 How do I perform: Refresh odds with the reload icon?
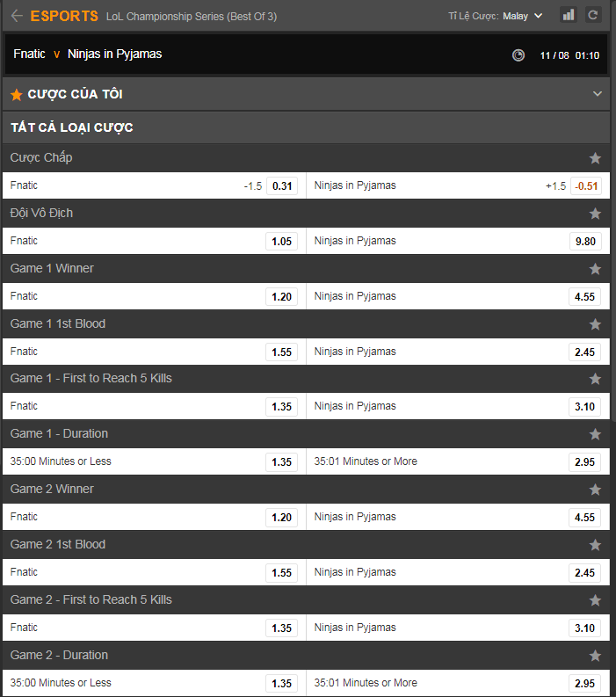(593, 15)
